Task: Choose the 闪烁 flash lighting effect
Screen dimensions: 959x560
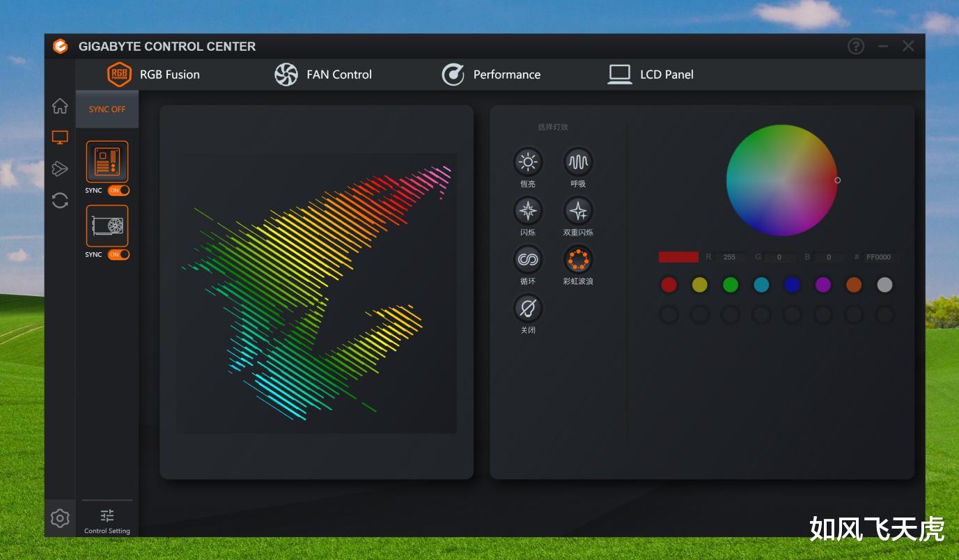Action: tap(528, 210)
